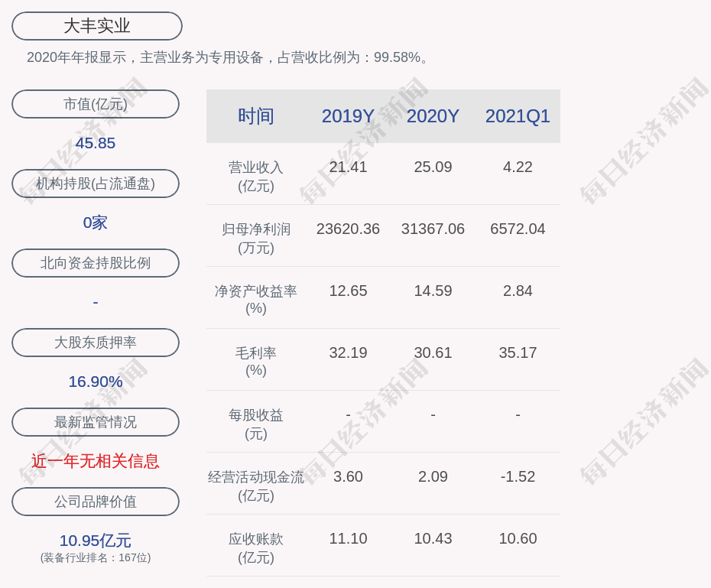Click receivables value 10.60

518,538
